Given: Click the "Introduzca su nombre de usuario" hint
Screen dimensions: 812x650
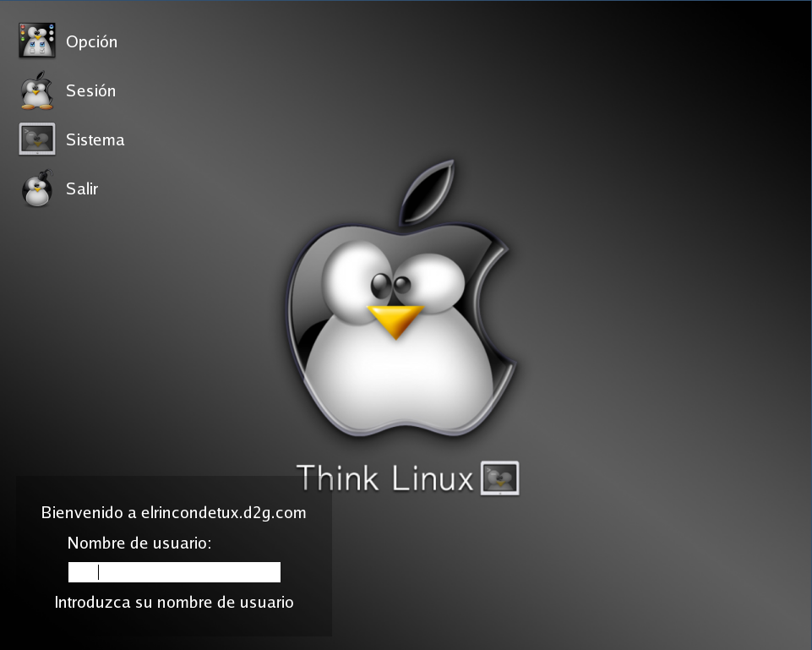Looking at the screenshot, I should pyautogui.click(x=174, y=603).
